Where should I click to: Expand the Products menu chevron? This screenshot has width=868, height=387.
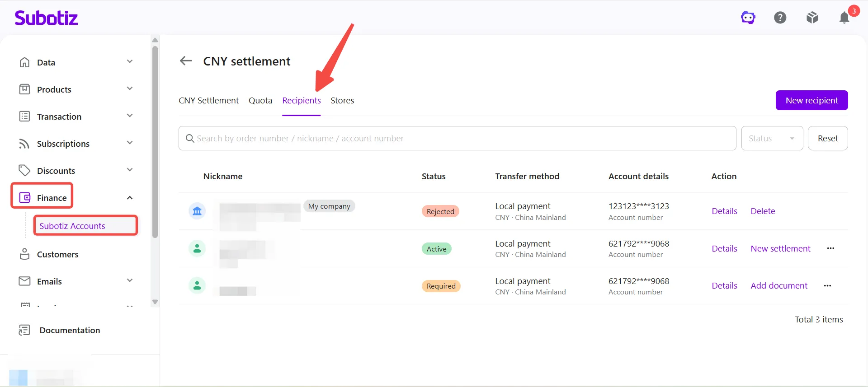(130, 89)
